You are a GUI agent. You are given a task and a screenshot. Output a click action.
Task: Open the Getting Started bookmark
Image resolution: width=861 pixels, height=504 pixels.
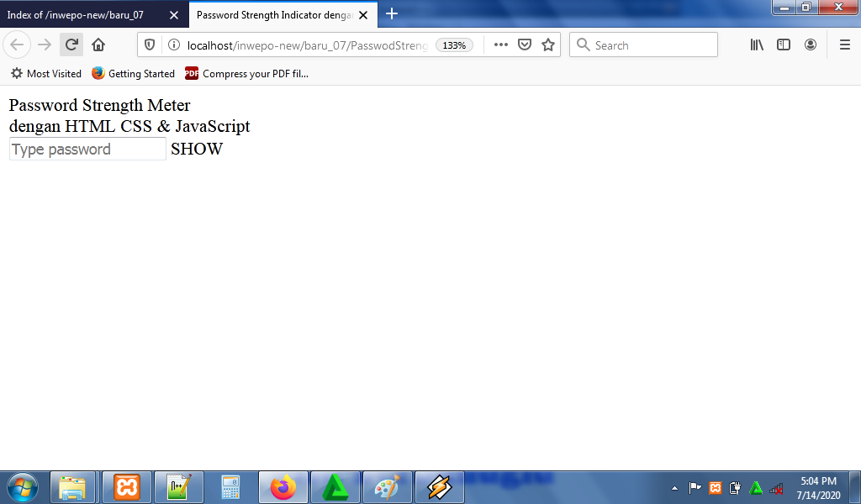(134, 73)
